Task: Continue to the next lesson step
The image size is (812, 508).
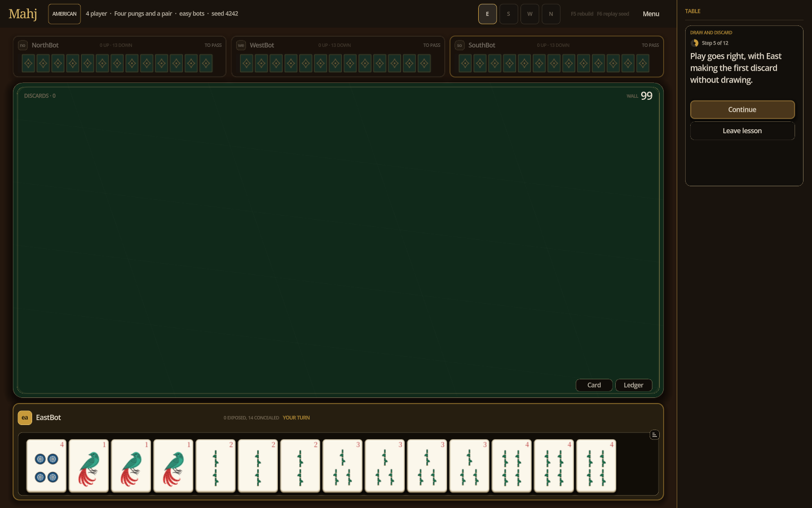Action: point(743,110)
